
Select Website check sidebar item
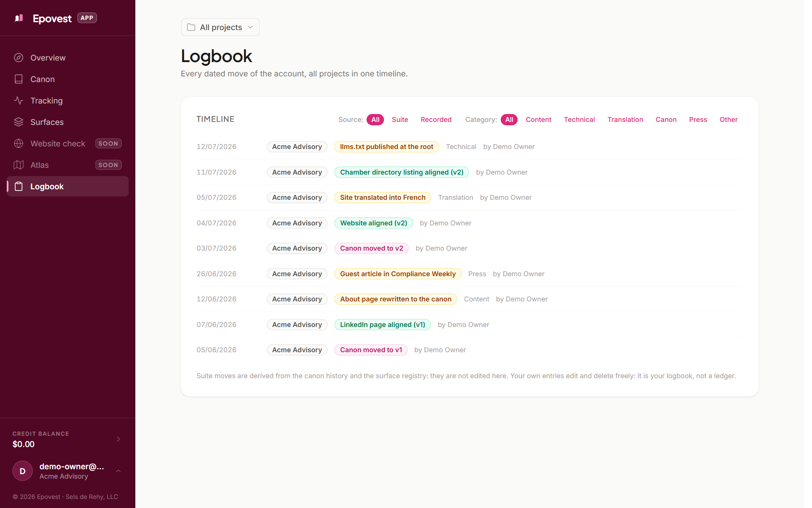(68, 143)
